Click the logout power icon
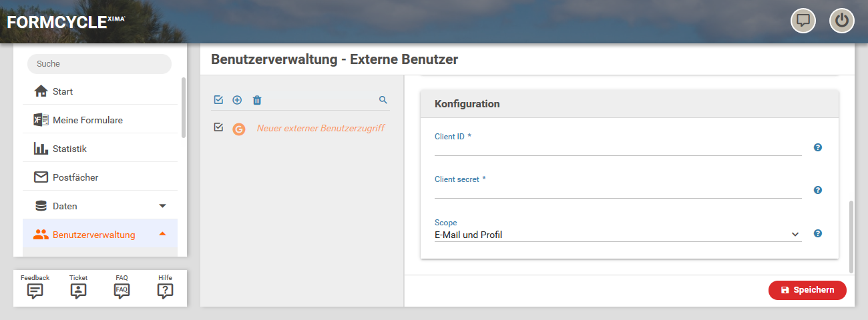This screenshot has height=320, width=868. [842, 21]
